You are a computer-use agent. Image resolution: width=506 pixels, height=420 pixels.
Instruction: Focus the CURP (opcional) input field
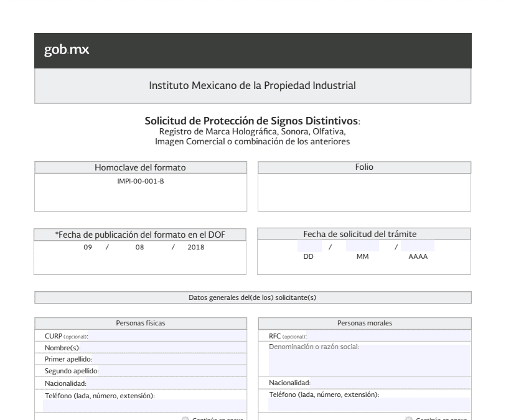click(167, 336)
